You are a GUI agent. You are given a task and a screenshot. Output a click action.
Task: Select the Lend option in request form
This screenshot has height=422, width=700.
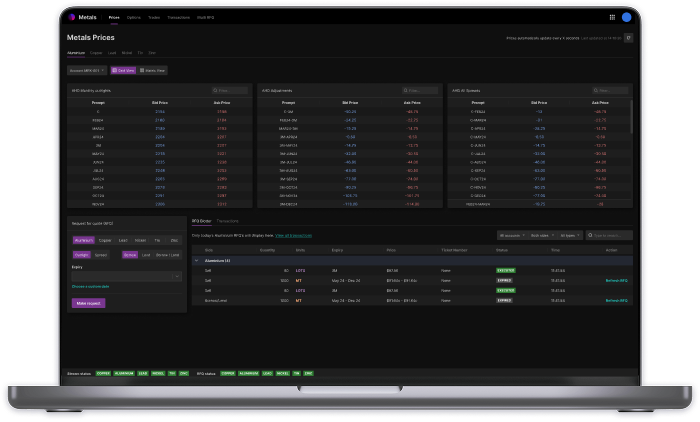pos(146,255)
